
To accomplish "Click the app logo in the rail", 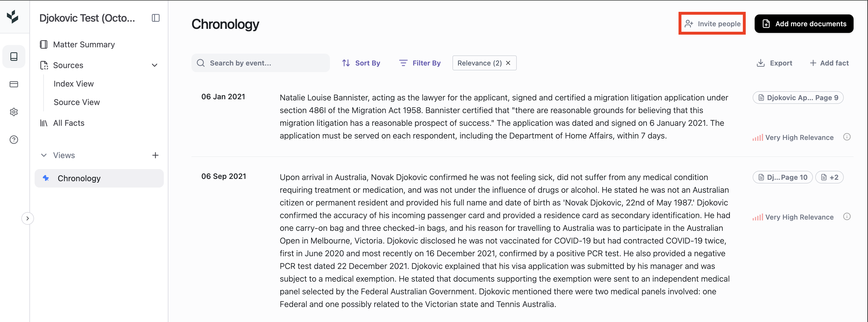I will pos(13,16).
